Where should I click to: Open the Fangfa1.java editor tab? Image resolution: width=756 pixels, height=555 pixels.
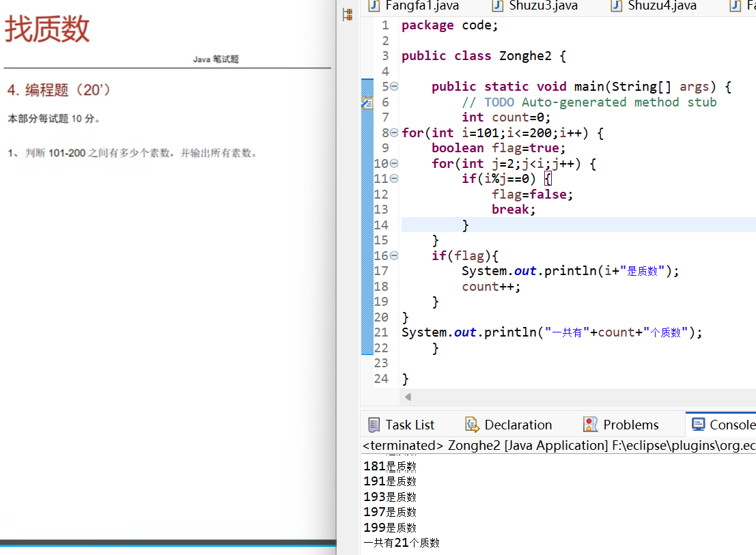(414, 5)
